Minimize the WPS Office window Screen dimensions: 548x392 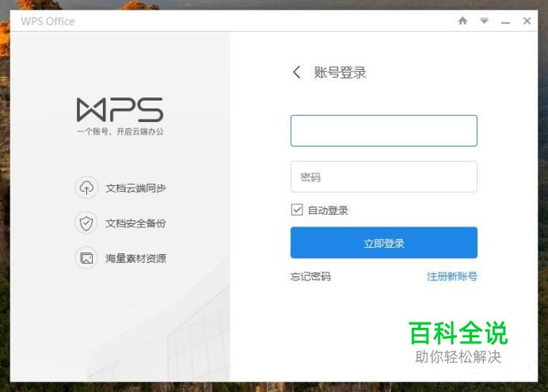505,22
